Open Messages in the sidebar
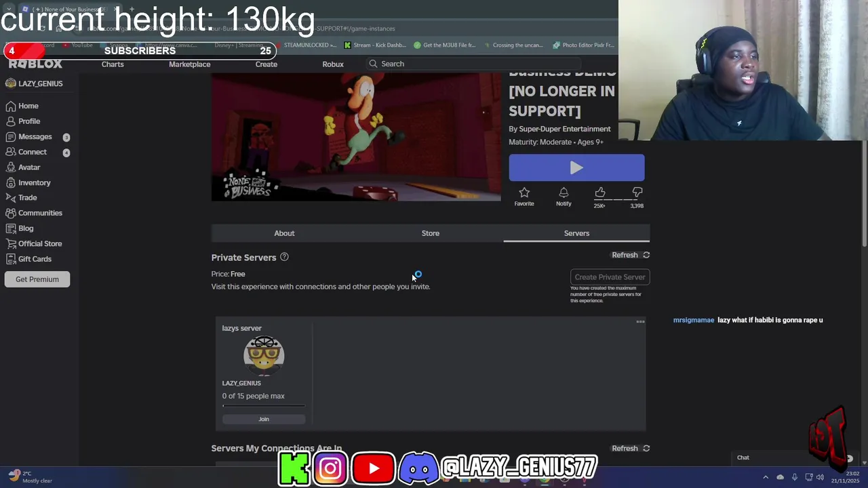The height and width of the screenshot is (488, 868). (37, 137)
